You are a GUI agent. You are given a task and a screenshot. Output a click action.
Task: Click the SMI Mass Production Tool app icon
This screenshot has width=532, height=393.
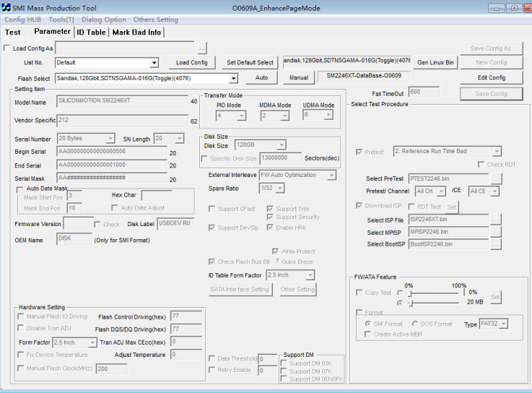(6, 8)
